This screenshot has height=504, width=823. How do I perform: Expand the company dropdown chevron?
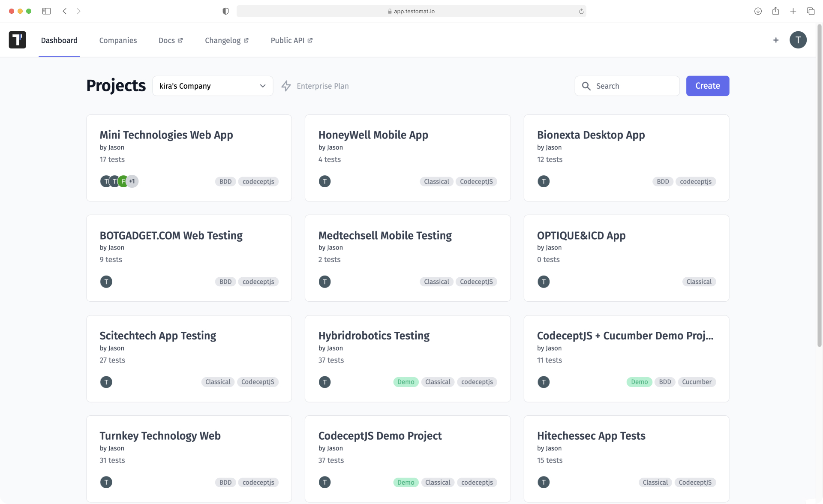[262, 86]
